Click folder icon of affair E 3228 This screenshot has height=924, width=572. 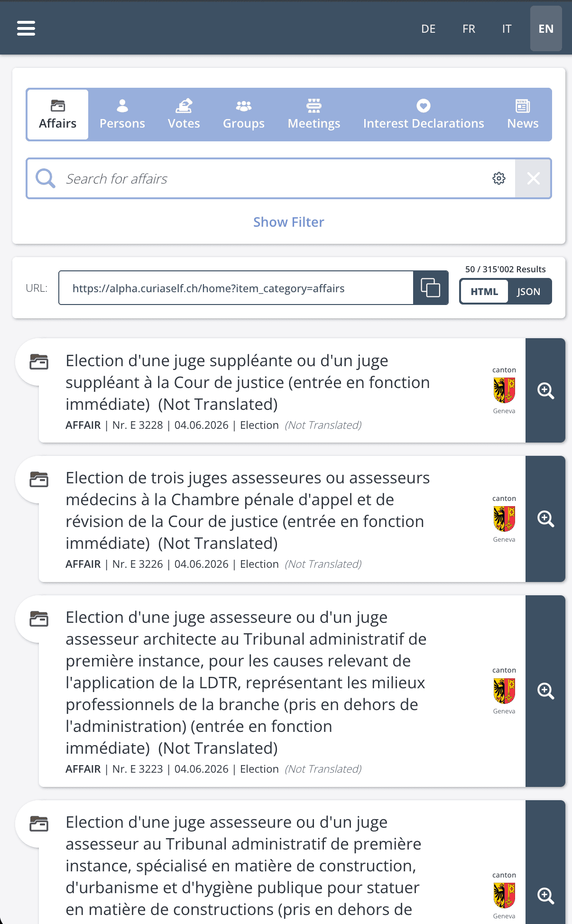pyautogui.click(x=39, y=362)
